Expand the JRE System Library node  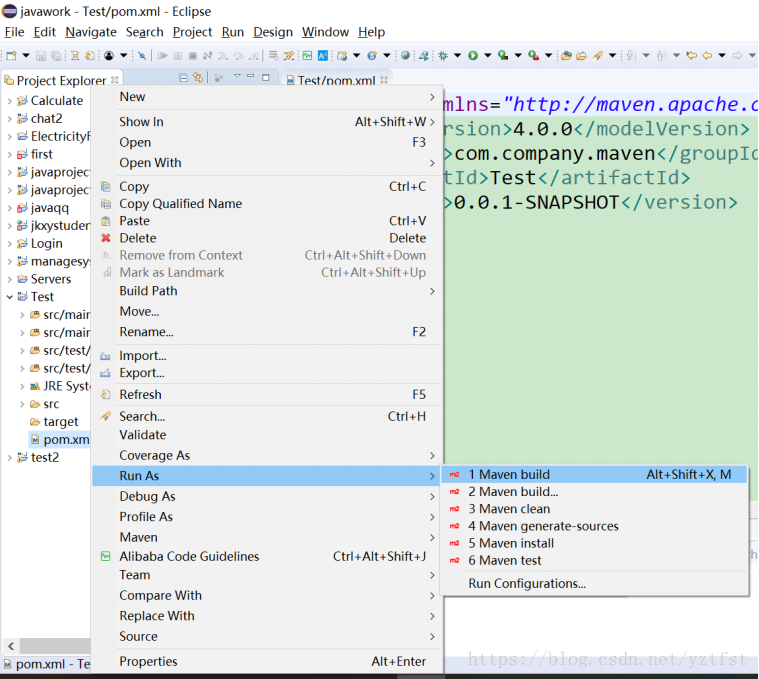(x=22, y=386)
